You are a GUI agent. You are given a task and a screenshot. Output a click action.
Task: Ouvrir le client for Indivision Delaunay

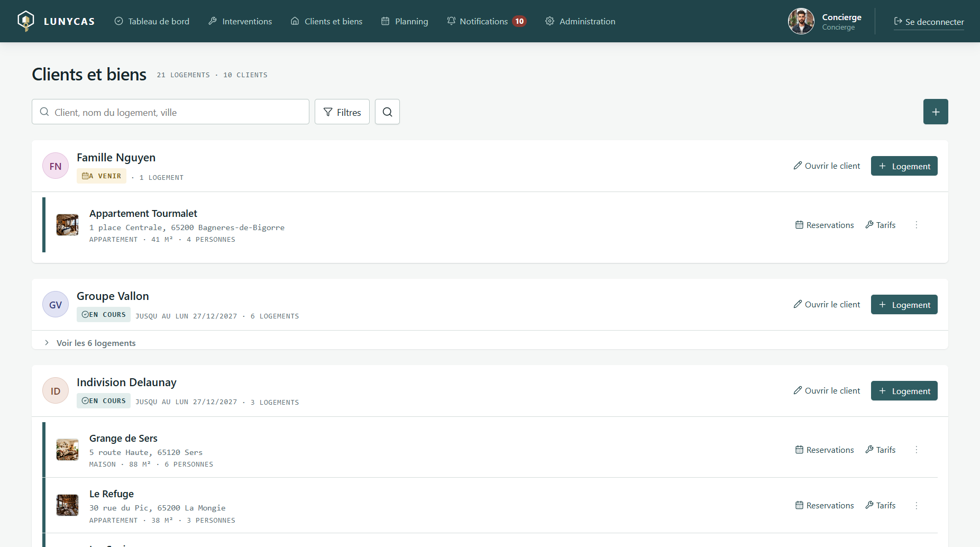coord(827,390)
